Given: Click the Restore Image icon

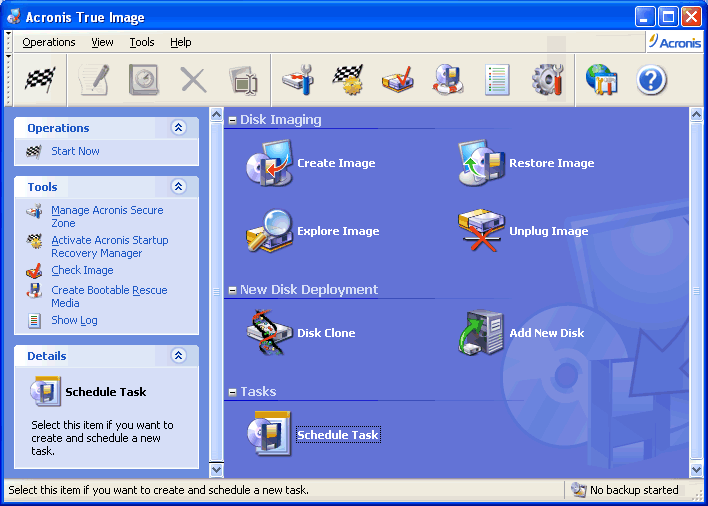Looking at the screenshot, I should pos(481,163).
